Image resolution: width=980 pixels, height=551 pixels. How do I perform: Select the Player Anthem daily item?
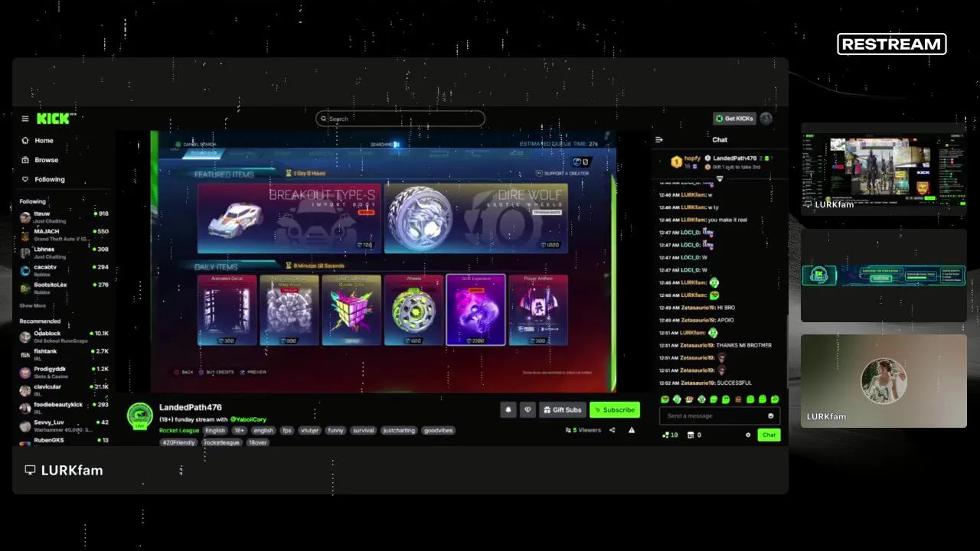point(538,310)
